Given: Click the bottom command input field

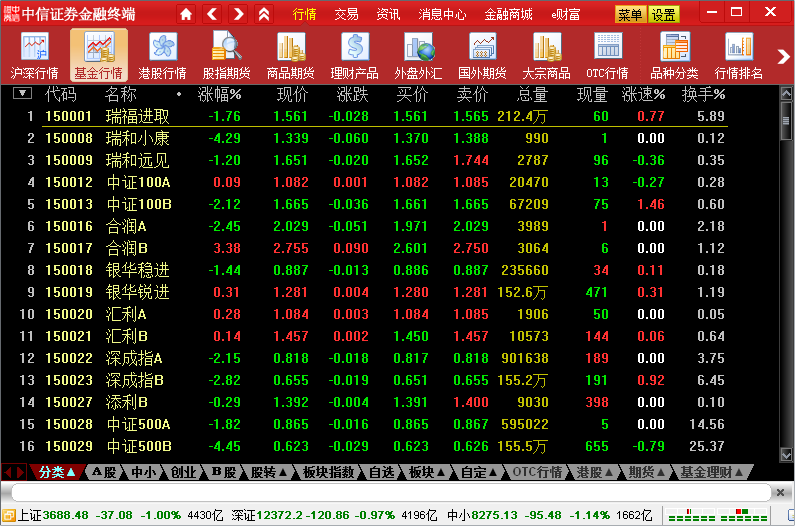Looking at the screenshot, I should [390, 492].
